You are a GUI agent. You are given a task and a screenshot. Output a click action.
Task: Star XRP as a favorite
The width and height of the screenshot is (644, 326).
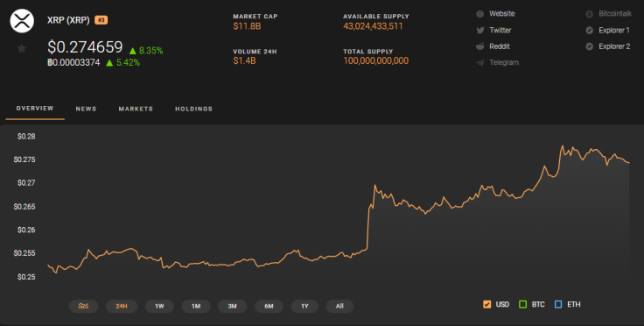tap(22, 48)
